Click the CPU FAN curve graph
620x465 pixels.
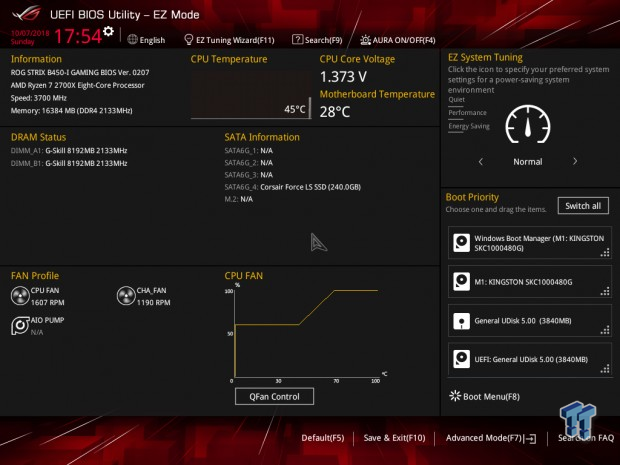tap(306, 334)
